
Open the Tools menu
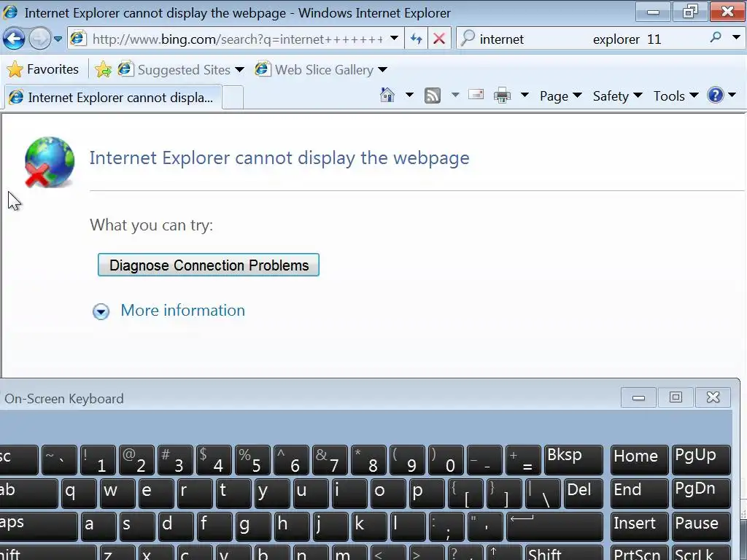tap(676, 96)
